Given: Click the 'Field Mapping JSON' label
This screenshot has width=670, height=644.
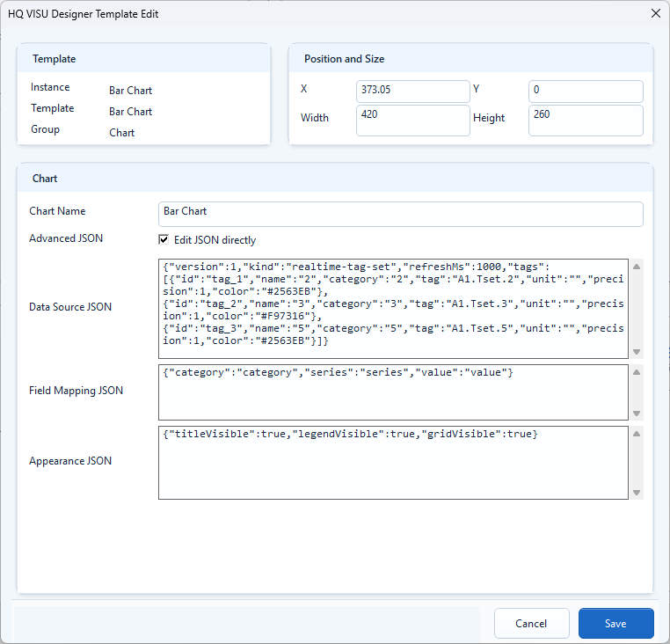Looking at the screenshot, I should coord(76,391).
